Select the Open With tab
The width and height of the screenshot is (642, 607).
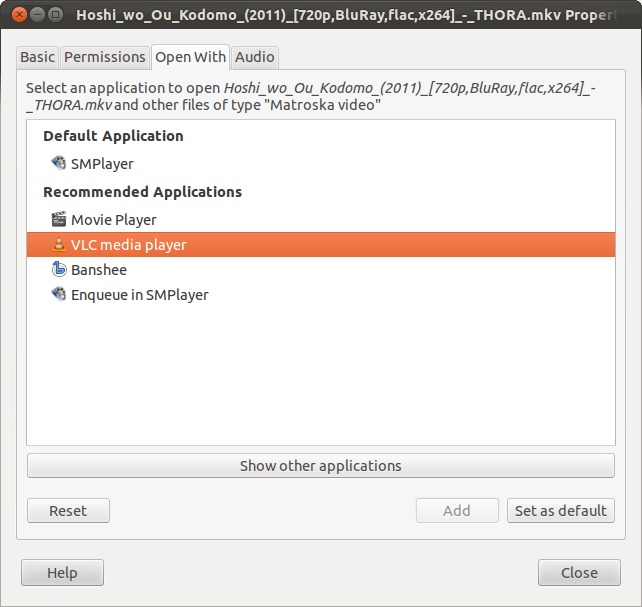190,57
